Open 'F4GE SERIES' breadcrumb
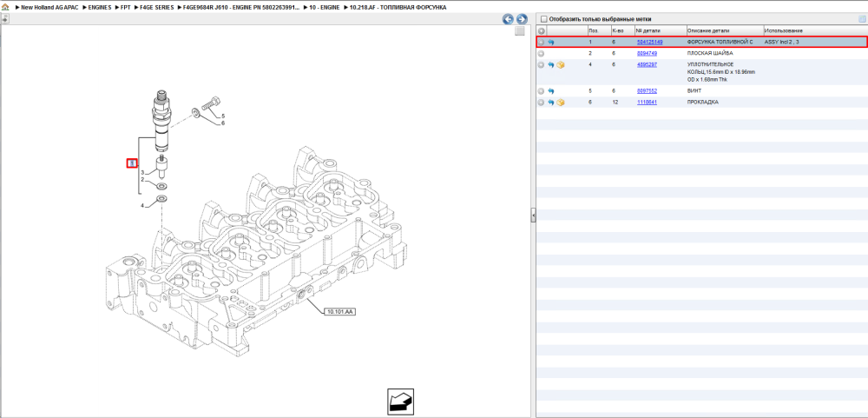 click(x=156, y=8)
